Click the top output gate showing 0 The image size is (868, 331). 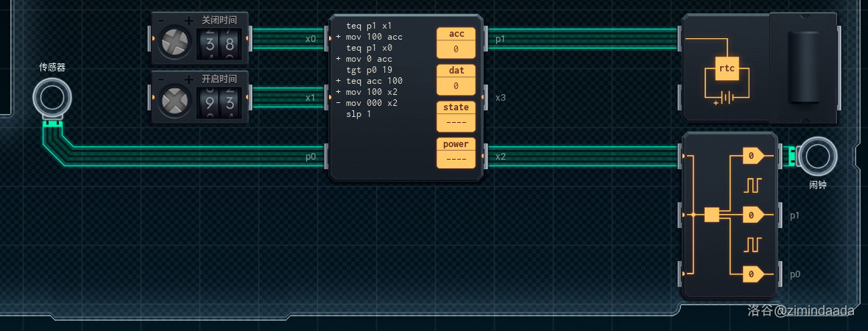[754, 156]
